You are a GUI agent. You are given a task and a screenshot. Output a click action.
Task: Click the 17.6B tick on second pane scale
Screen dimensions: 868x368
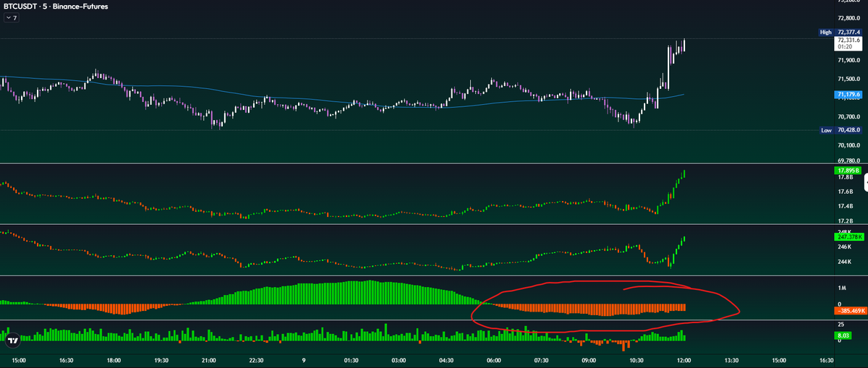click(x=844, y=192)
